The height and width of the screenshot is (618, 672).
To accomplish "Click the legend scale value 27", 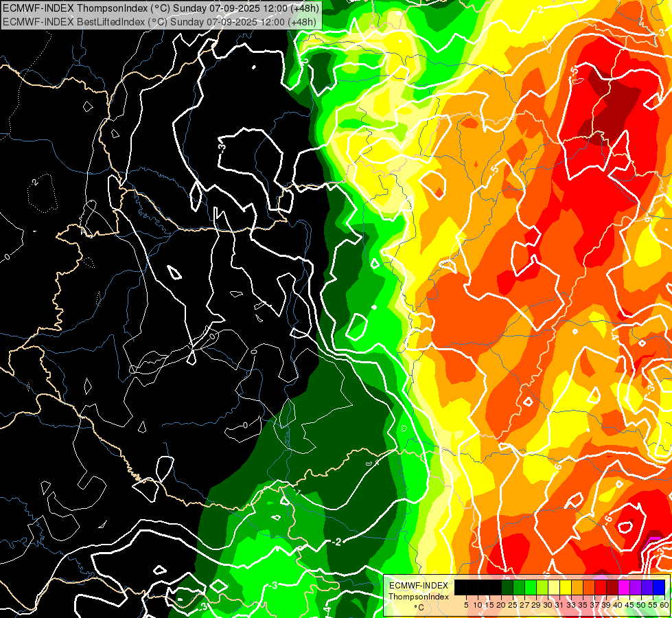I will pyautogui.click(x=524, y=605).
